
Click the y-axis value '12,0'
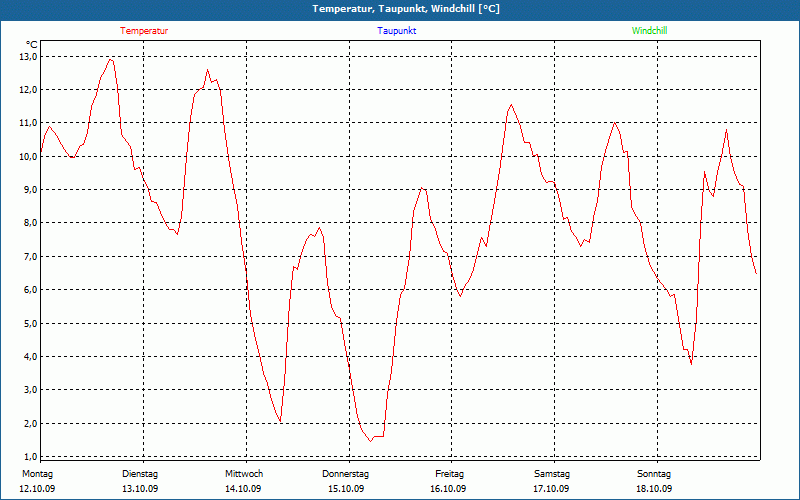(x=29, y=90)
